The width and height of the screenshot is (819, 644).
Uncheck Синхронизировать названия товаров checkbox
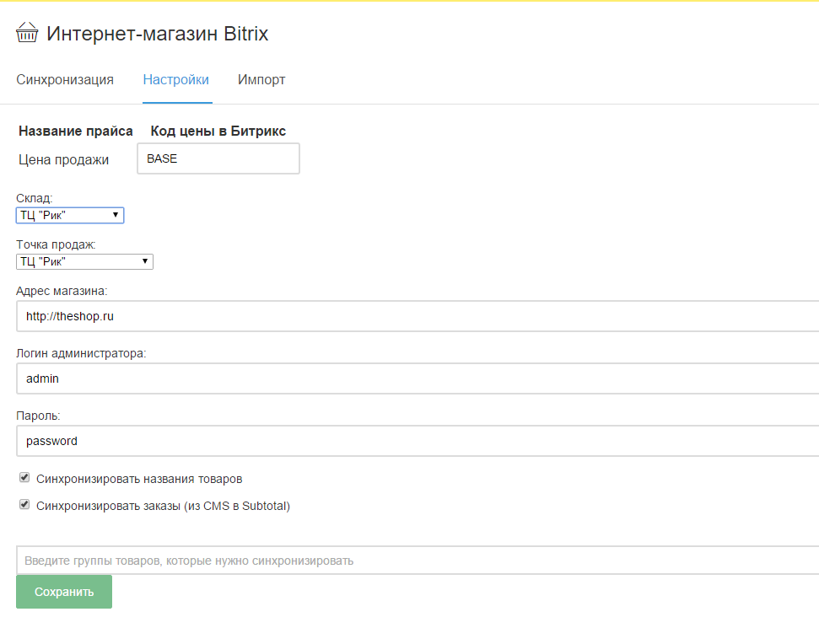tap(24, 477)
